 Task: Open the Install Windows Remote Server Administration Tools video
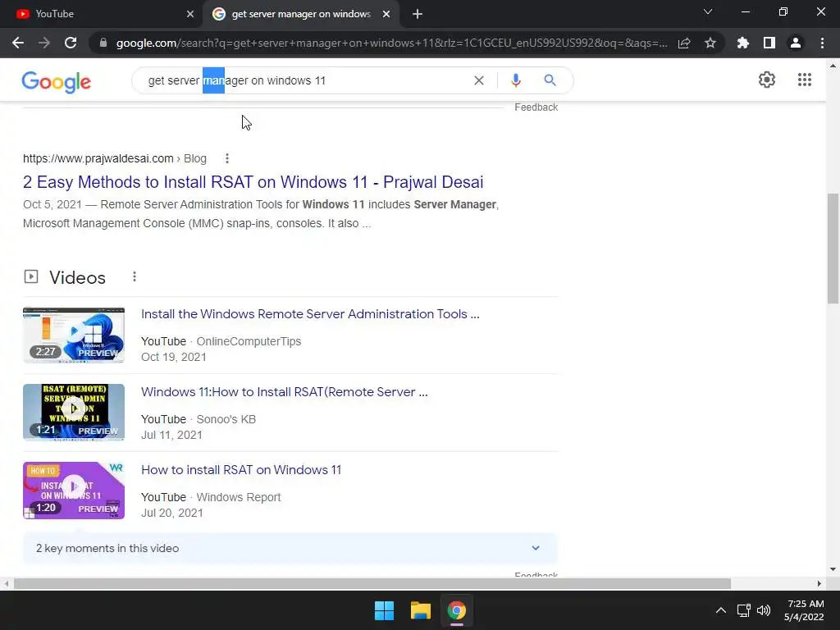tap(310, 314)
